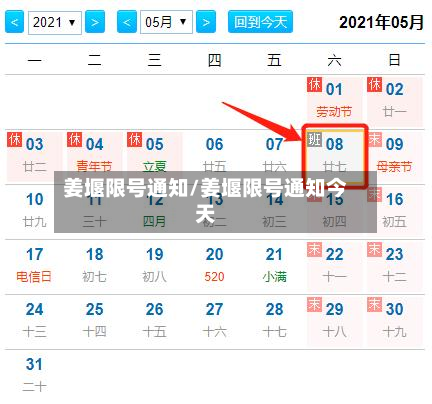The width and height of the screenshot is (432, 404).
Task: Click the 休 badge on day 03
Action: [14, 139]
